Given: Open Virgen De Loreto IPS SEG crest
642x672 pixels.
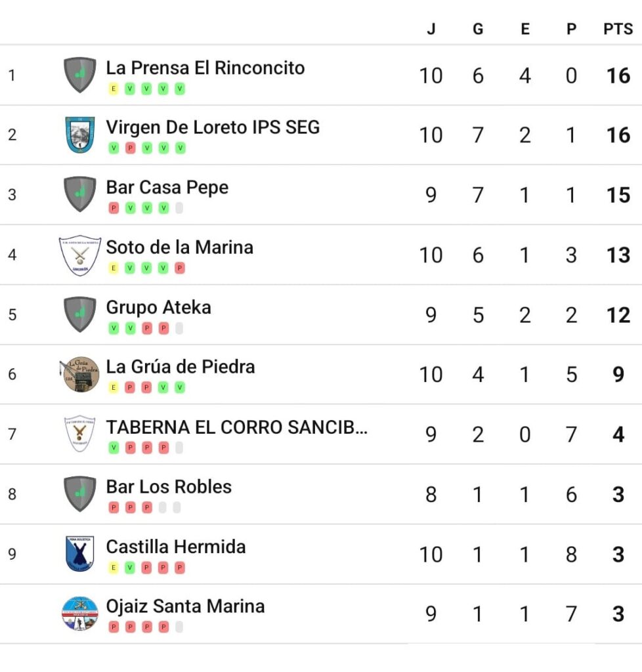Looking at the screenshot, I should pyautogui.click(x=79, y=135).
